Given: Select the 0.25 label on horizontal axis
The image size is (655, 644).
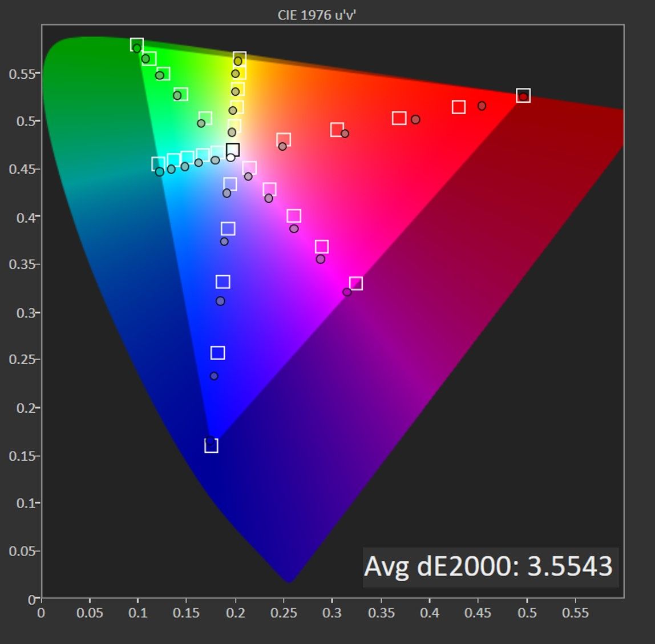Looking at the screenshot, I should [x=284, y=613].
